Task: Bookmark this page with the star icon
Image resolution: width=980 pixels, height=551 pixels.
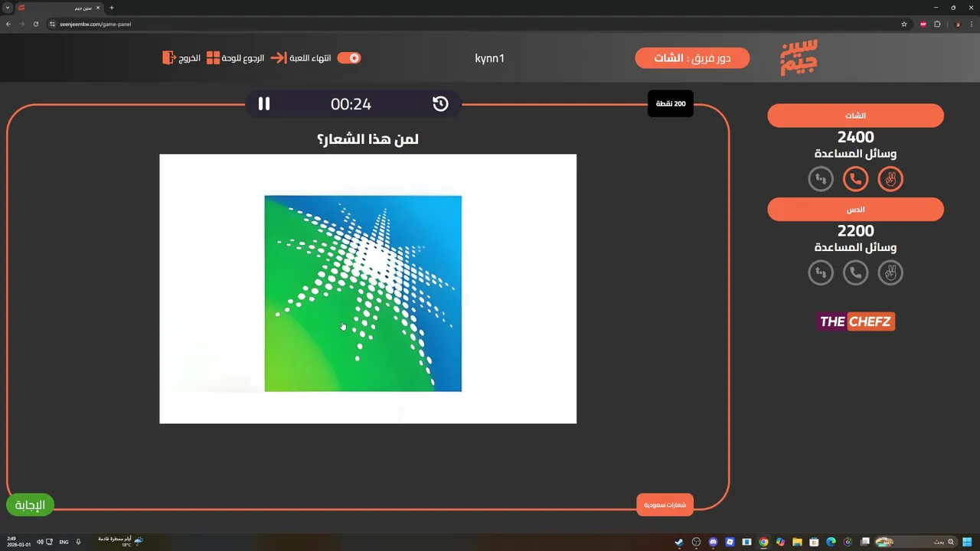Action: pos(903,24)
